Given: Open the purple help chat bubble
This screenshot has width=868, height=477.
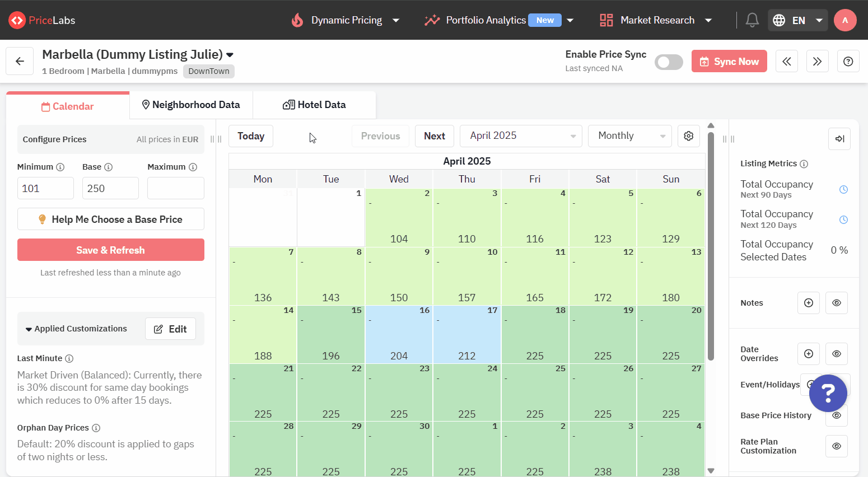Looking at the screenshot, I should tap(828, 393).
